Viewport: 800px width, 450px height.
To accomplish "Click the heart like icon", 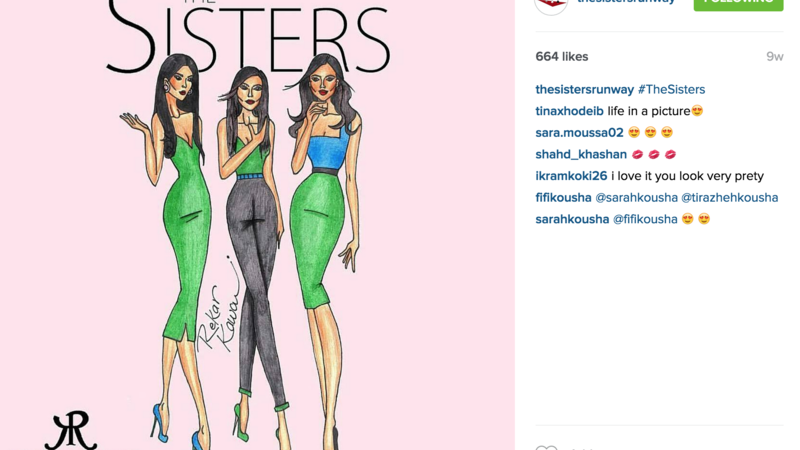I will [x=546, y=447].
